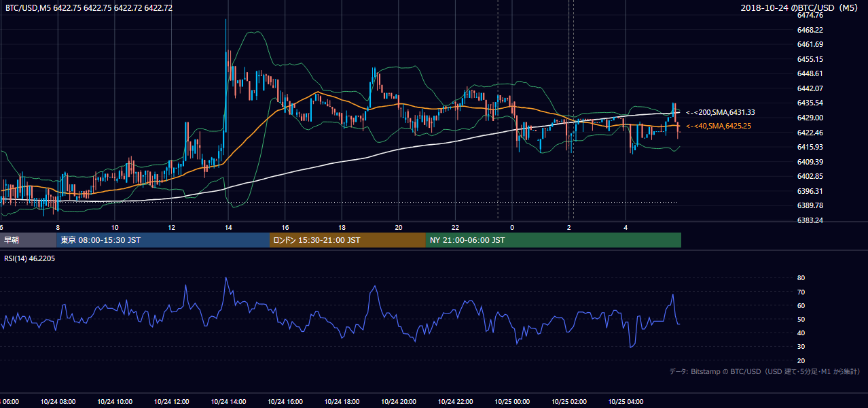Click price level 6455.15 on the price axis
The height and width of the screenshot is (408, 868).
coord(810,59)
